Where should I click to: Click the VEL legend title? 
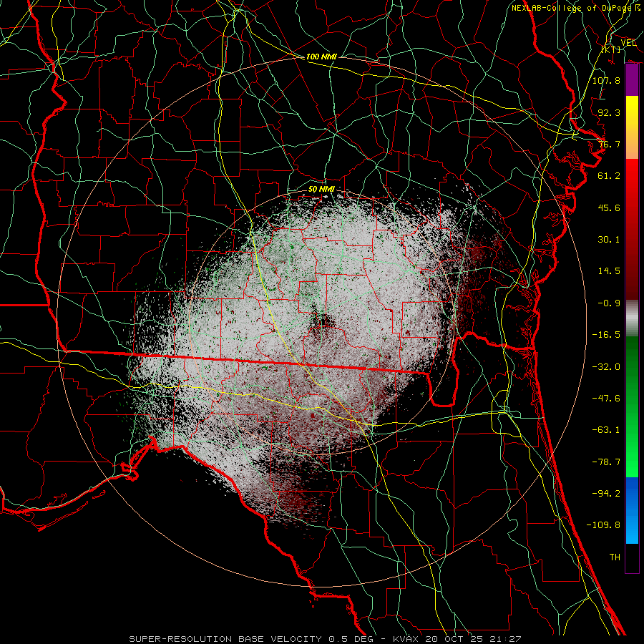coord(628,43)
